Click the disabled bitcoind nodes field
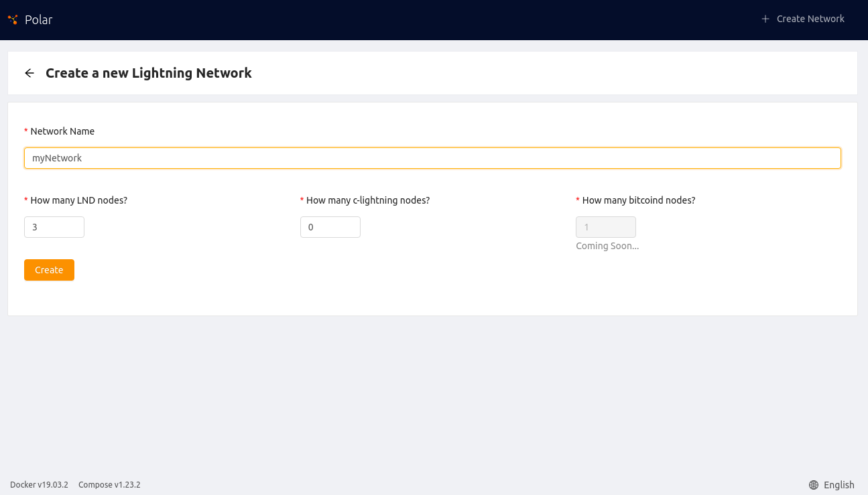This screenshot has height=495, width=868. pyautogui.click(x=606, y=227)
